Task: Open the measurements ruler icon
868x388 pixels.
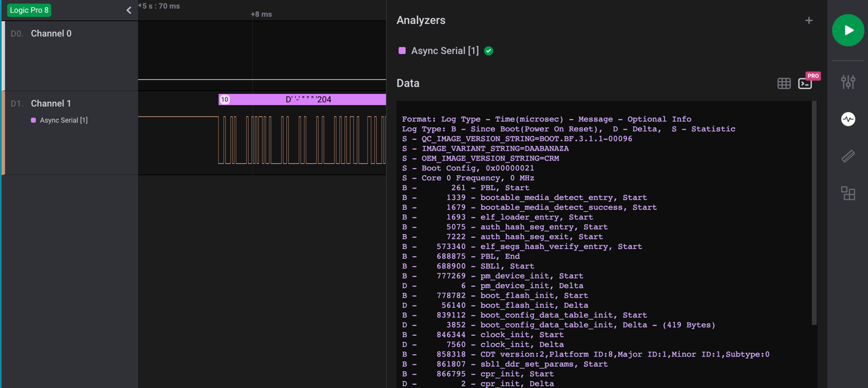Action: [847, 156]
